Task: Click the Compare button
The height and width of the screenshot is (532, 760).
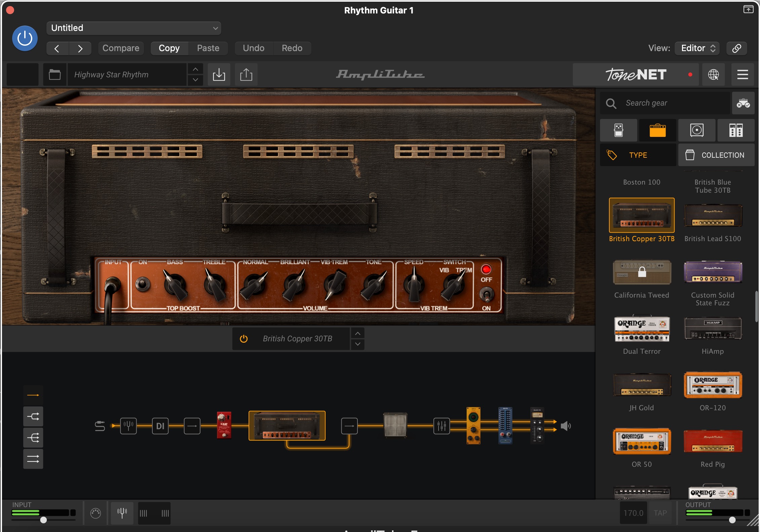Action: tap(121, 48)
